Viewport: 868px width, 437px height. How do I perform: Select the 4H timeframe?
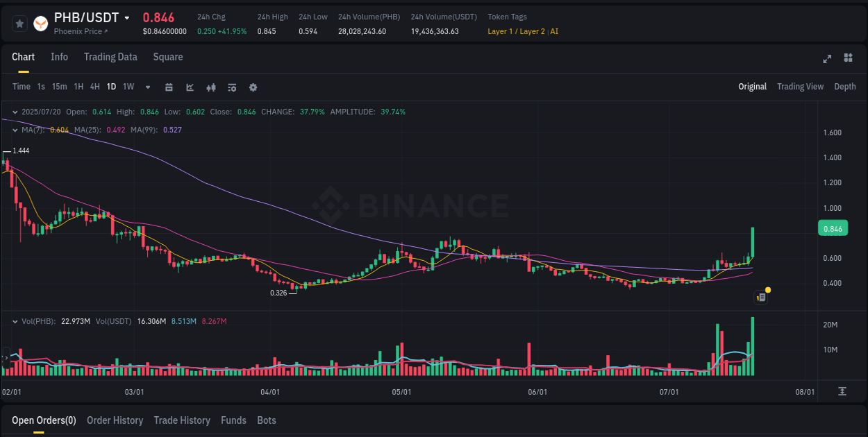coord(94,87)
